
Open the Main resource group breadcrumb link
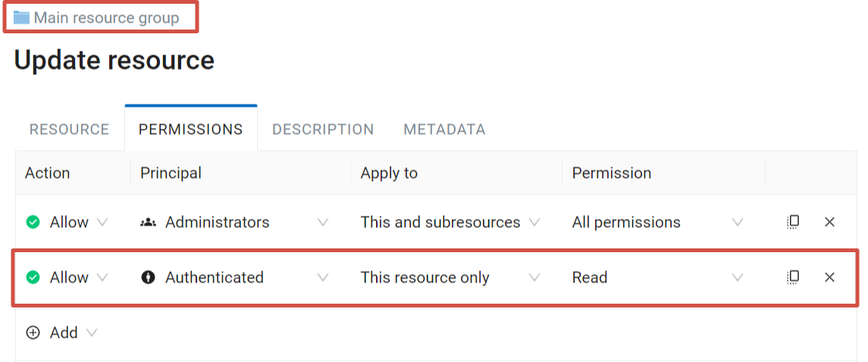pos(106,17)
